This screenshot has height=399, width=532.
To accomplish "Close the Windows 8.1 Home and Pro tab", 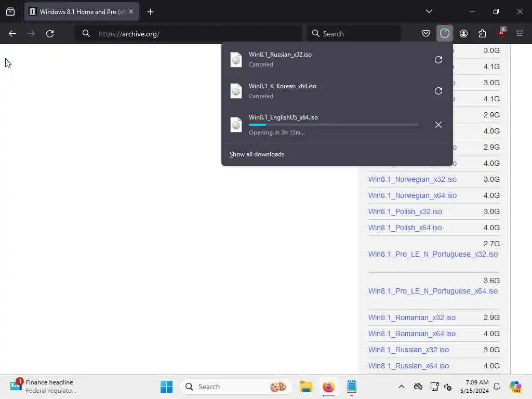I will tap(131, 11).
